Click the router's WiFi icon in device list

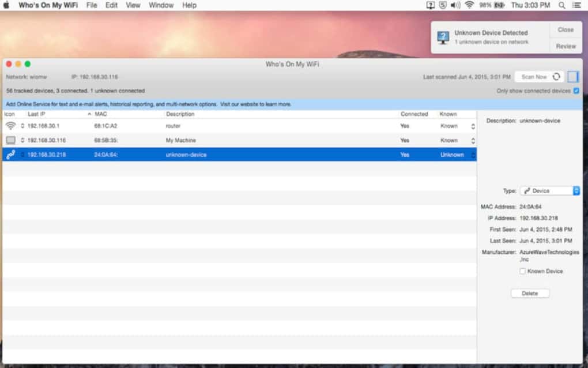point(10,126)
